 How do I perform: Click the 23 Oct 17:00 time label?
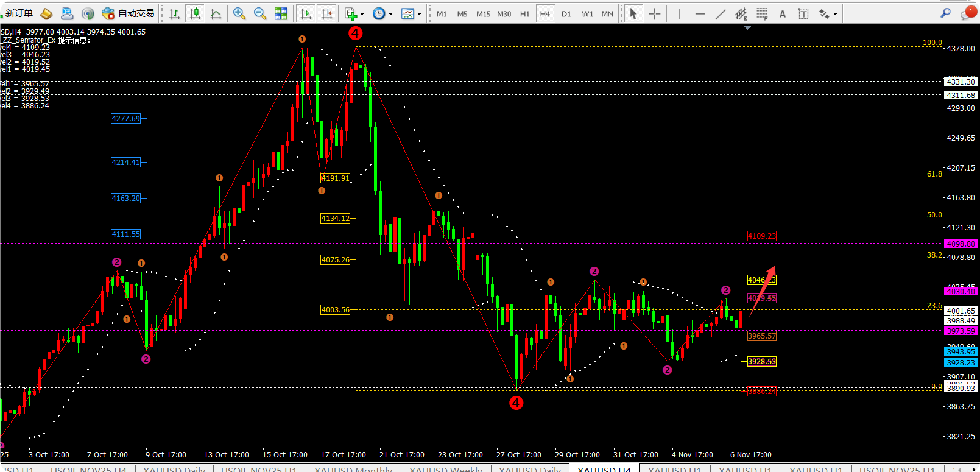[460, 455]
